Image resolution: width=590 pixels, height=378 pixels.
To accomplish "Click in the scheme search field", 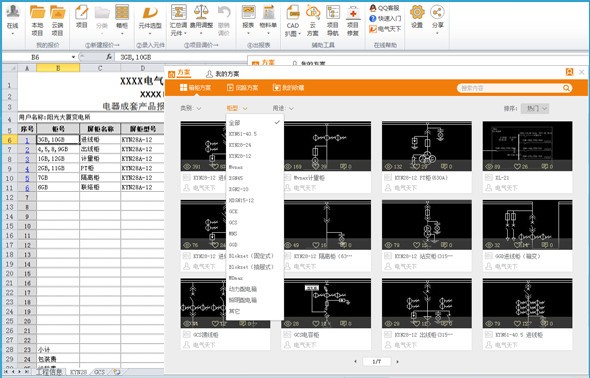I will [x=510, y=88].
